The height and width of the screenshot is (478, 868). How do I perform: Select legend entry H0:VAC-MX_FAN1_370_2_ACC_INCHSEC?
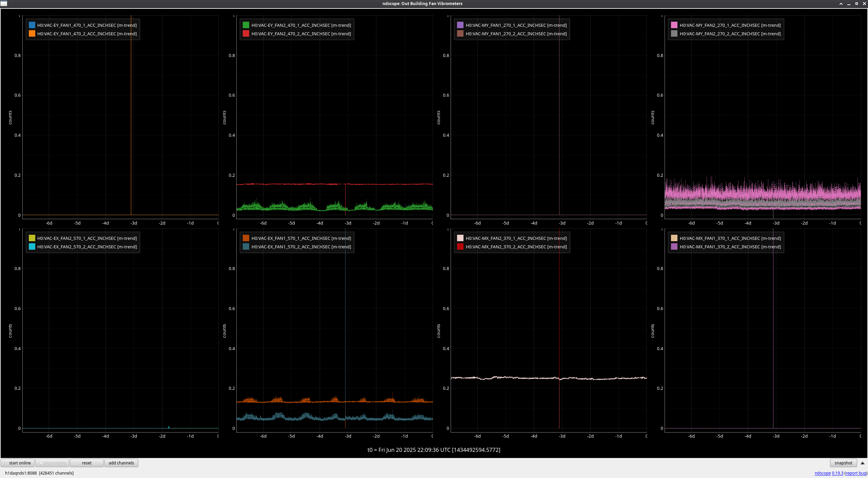coord(730,247)
